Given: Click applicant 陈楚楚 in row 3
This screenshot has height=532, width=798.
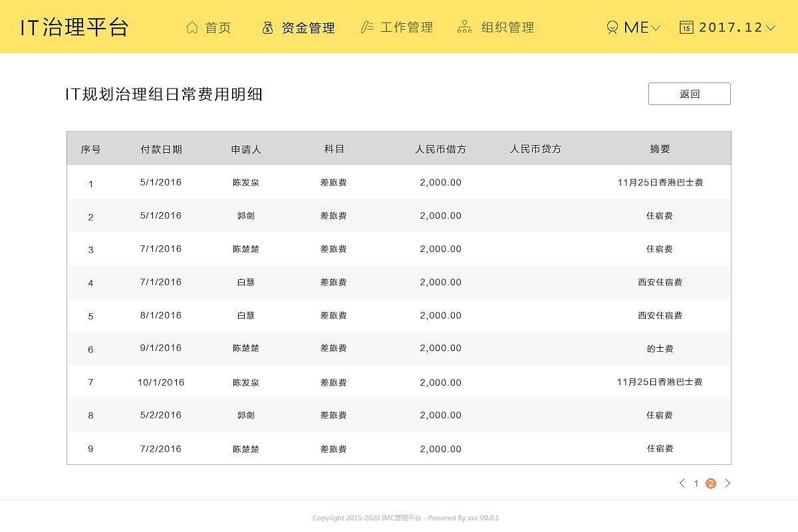Looking at the screenshot, I should click(x=246, y=249).
